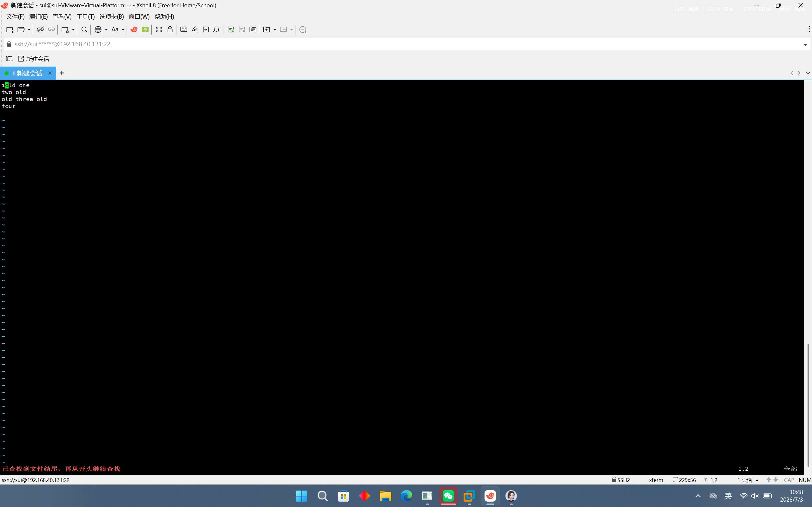Expand the Open session dropdown arrow
Viewport: 812px width, 507px height.
29,29
